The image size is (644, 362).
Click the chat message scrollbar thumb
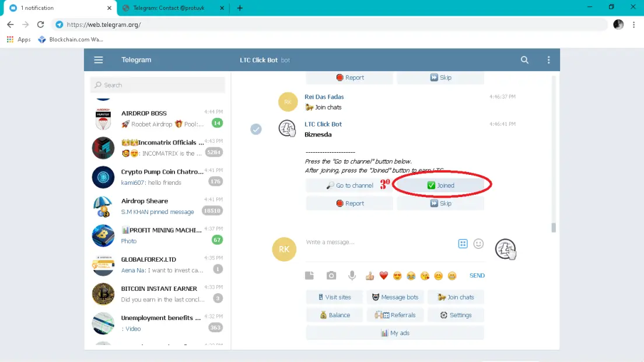pos(554,227)
